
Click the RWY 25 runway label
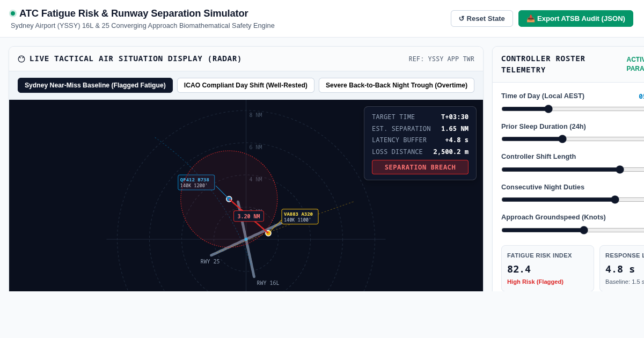tap(210, 262)
